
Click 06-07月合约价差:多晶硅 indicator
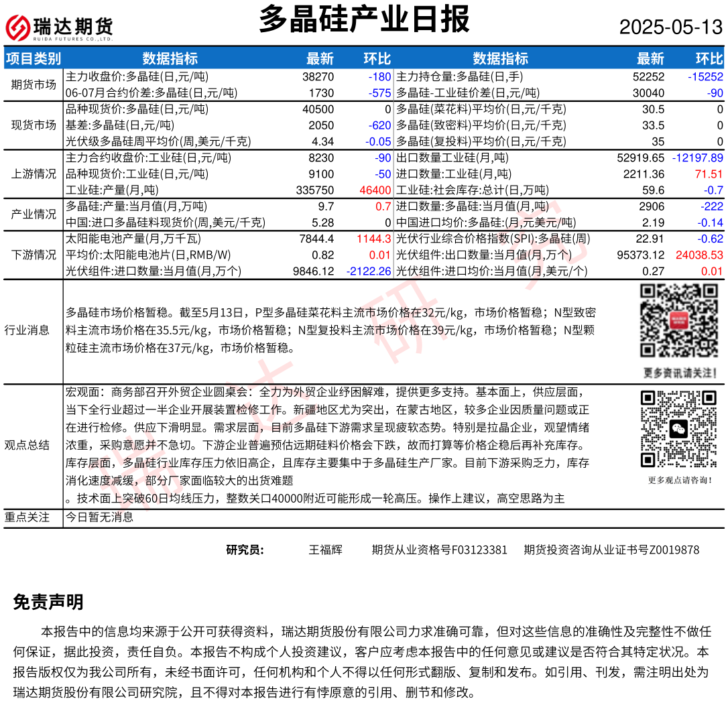(x=151, y=93)
